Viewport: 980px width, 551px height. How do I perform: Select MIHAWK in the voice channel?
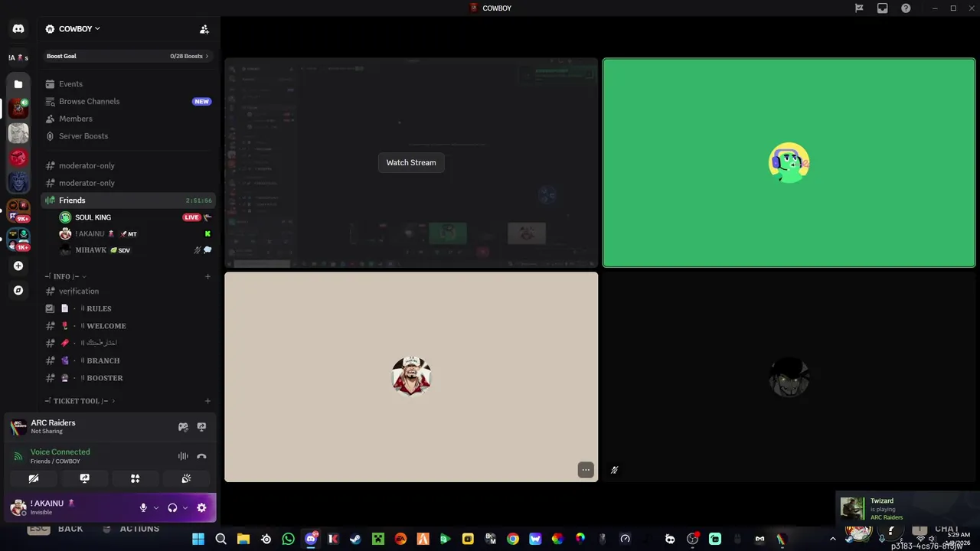90,250
